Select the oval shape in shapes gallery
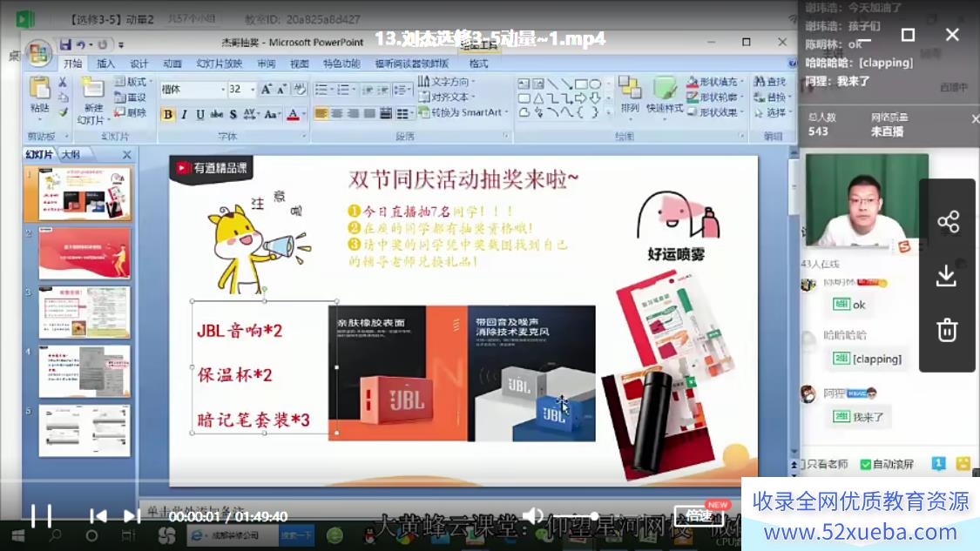Image resolution: width=980 pixels, height=551 pixels. point(595,84)
